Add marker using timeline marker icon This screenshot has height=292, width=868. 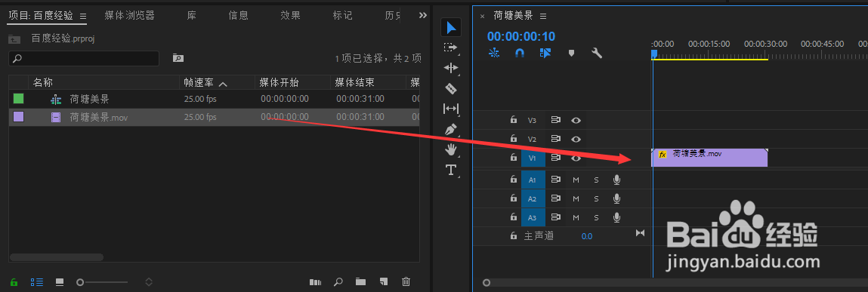[x=572, y=53]
